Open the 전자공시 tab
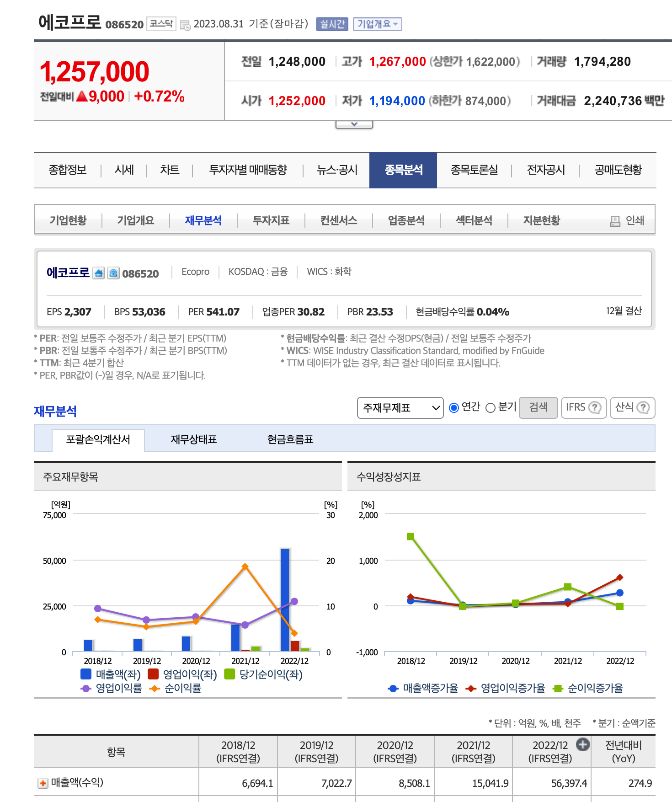Viewport: 672px width, 802px height. (x=546, y=170)
